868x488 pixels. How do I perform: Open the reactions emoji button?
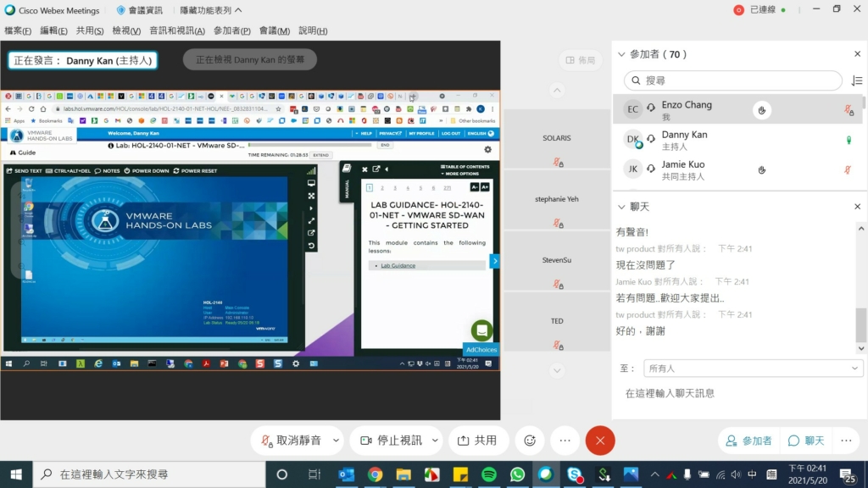click(x=530, y=441)
